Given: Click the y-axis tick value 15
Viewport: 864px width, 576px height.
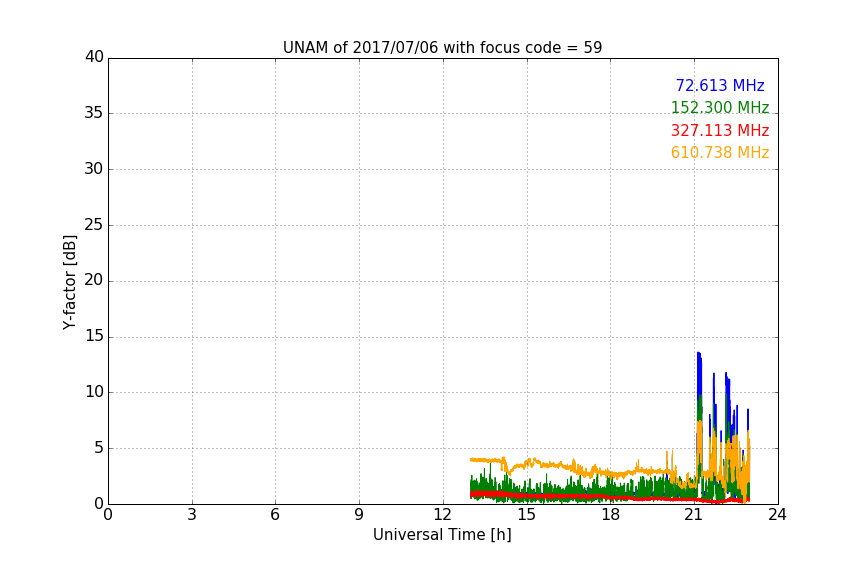Looking at the screenshot, I should pyautogui.click(x=94, y=336).
